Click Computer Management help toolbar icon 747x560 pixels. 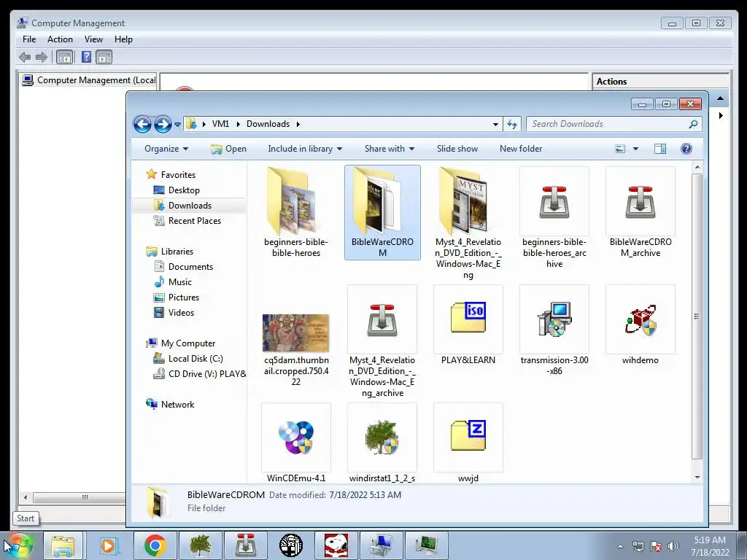click(86, 58)
